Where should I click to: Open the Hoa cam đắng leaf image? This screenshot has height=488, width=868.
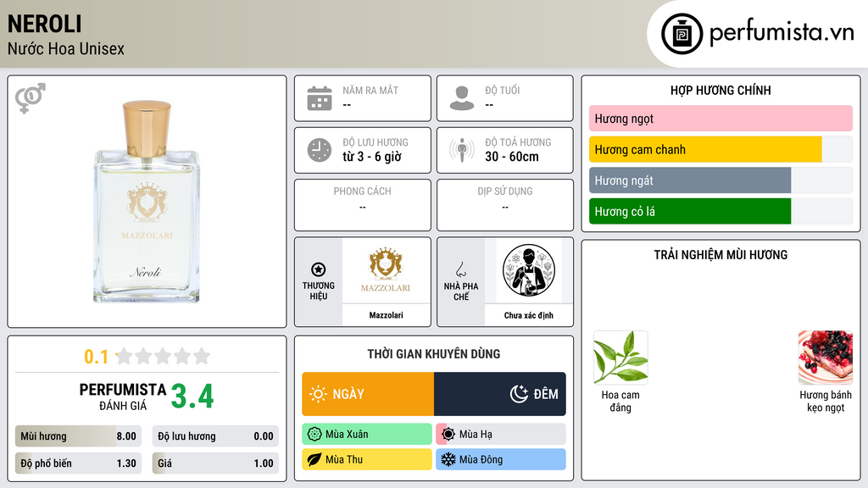(x=620, y=358)
